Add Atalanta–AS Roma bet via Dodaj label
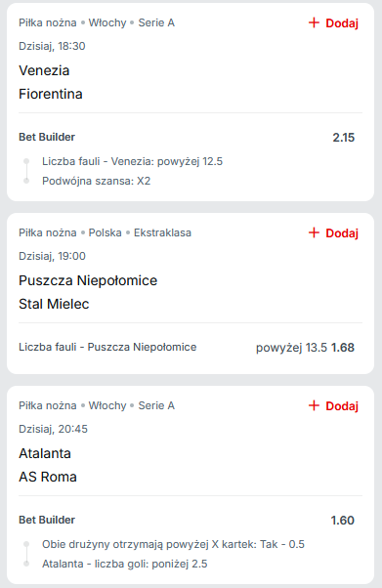 click(342, 406)
